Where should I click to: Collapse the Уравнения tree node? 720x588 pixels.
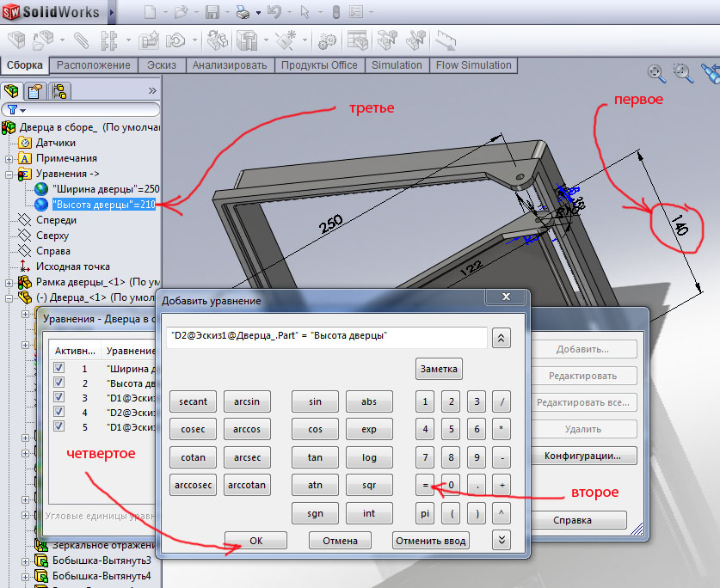(x=9, y=174)
